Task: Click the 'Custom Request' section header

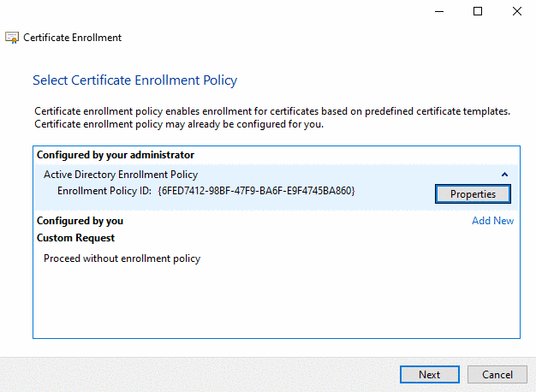Action: 75,238
